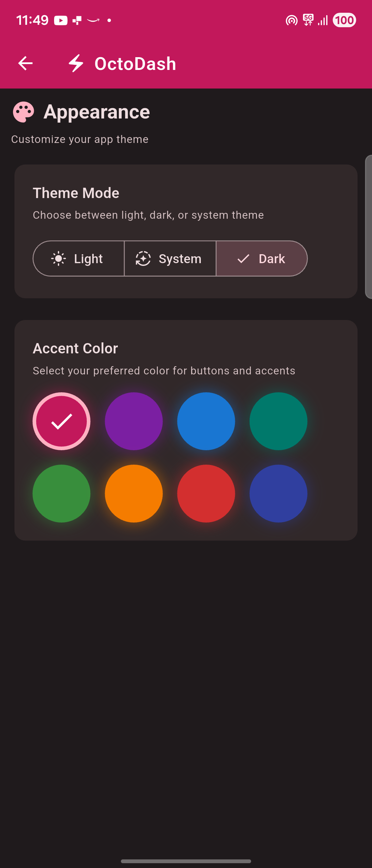This screenshot has width=372, height=868.
Task: Choose the blue accent color
Action: click(206, 421)
